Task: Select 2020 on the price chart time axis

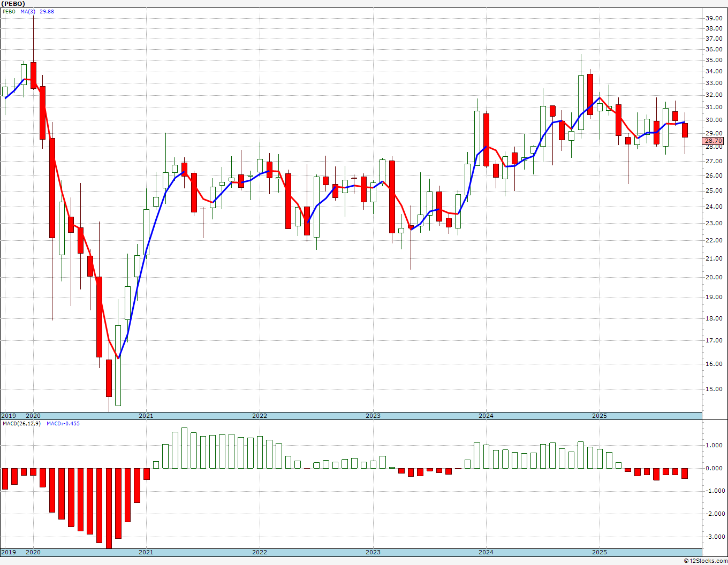Action: [33, 416]
